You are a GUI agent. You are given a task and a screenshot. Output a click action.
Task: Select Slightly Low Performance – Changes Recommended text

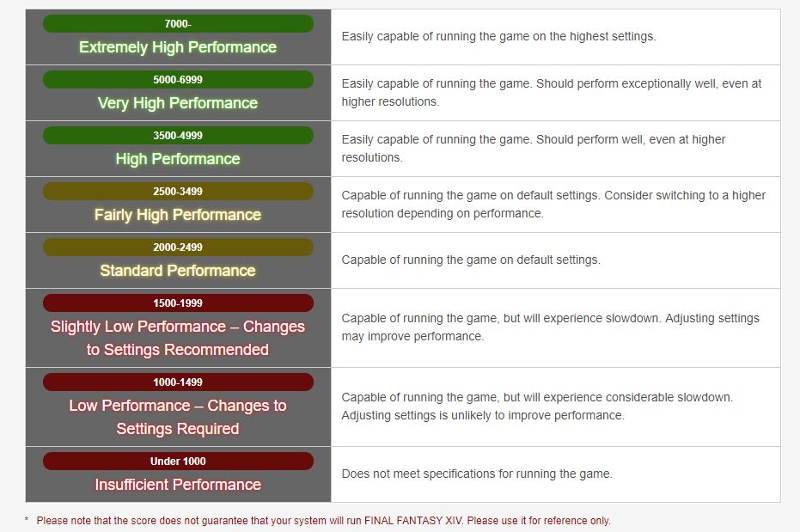pyautogui.click(x=178, y=338)
